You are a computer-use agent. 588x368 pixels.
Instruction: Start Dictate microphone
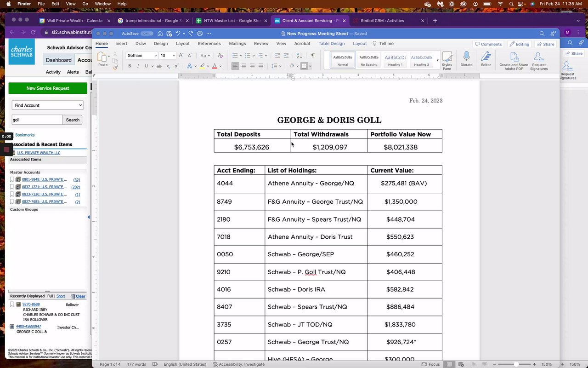pos(466,59)
